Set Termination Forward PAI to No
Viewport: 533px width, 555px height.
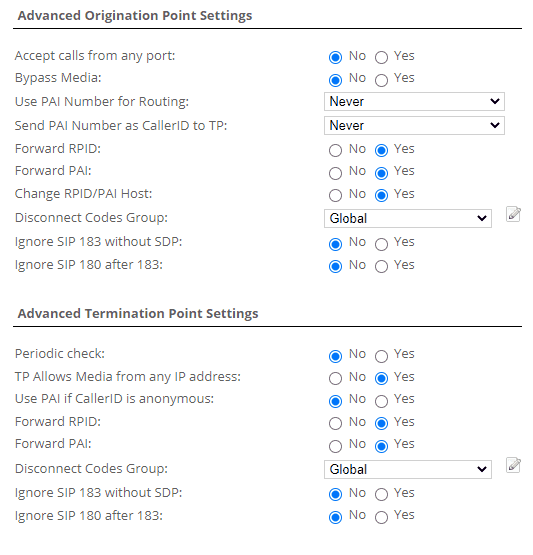tap(336, 446)
